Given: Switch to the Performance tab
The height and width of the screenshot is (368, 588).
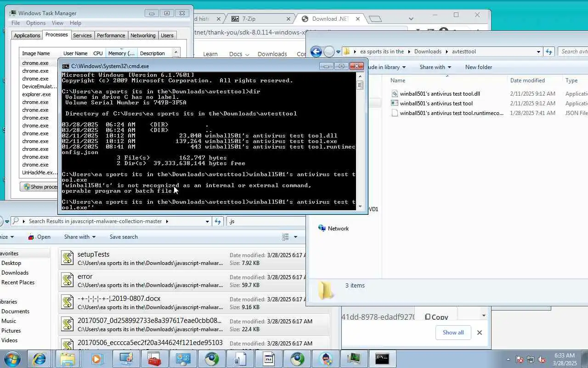Looking at the screenshot, I should point(111,35).
